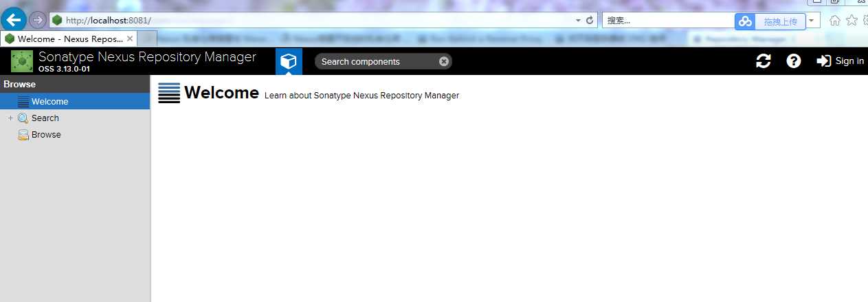The image size is (868, 302).
Task: Click the Welcome page heading icon
Action: 169,93
